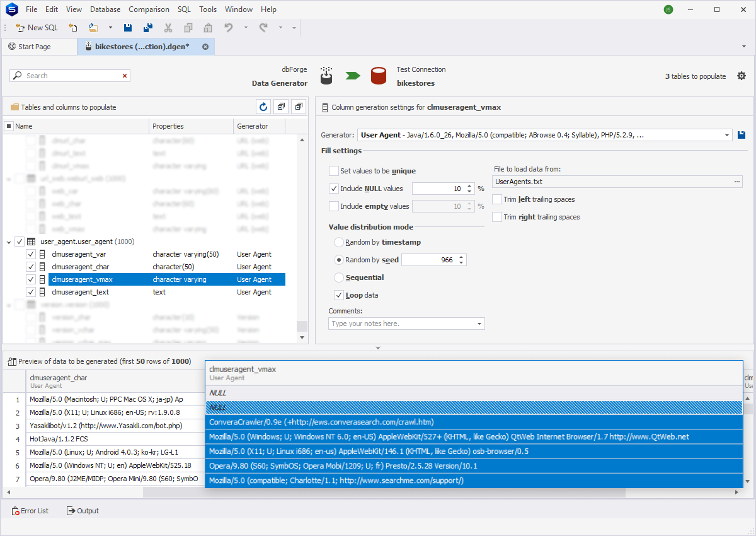
Task: Click into the tables Search field
Action: [69, 76]
